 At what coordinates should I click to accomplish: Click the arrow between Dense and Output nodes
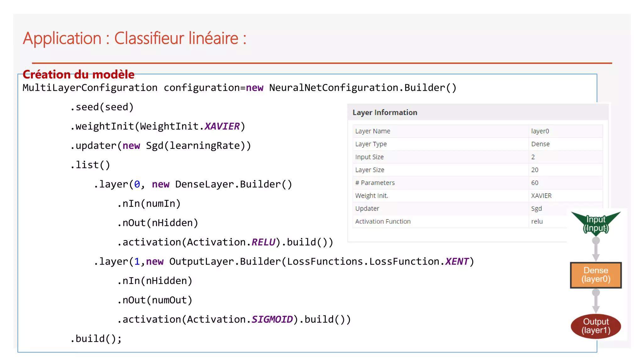pyautogui.click(x=596, y=301)
